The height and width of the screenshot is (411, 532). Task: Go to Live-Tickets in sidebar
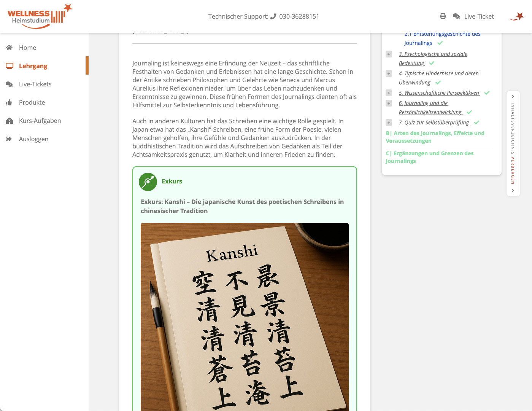point(35,84)
